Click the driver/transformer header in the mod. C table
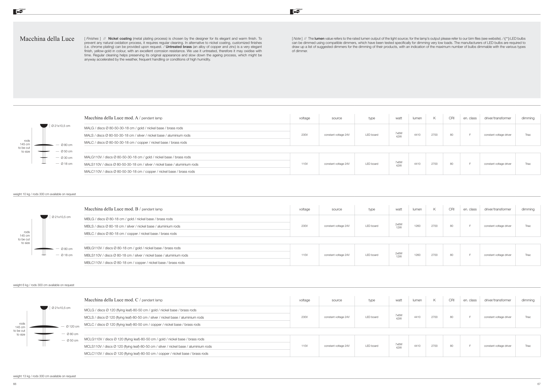 click(x=497, y=300)
